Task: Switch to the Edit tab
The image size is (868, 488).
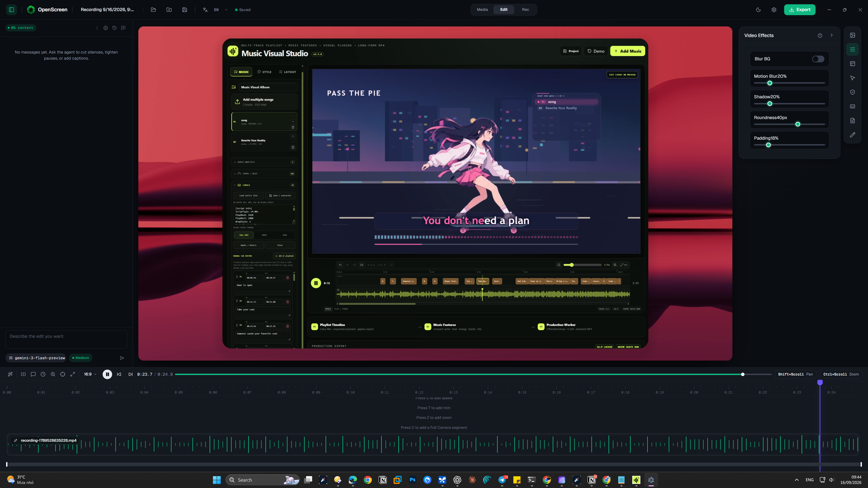Action: click(504, 9)
